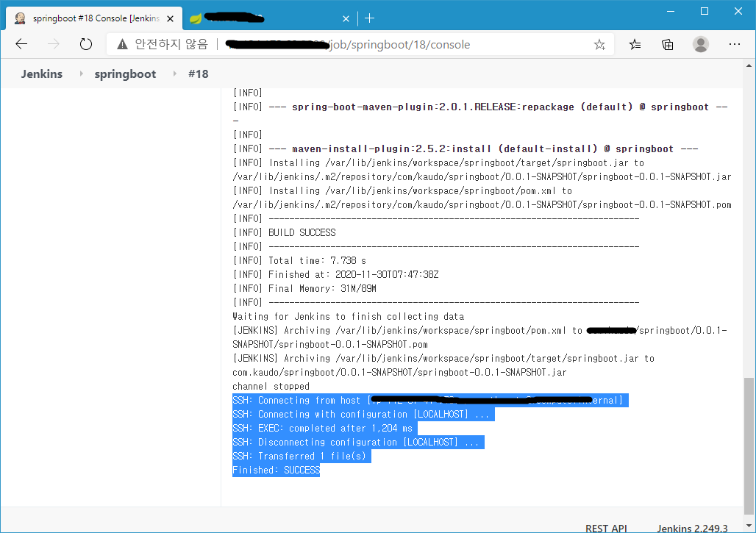The image size is (756, 533).
Task: Open the springboot breadcrumb link
Action: [125, 74]
